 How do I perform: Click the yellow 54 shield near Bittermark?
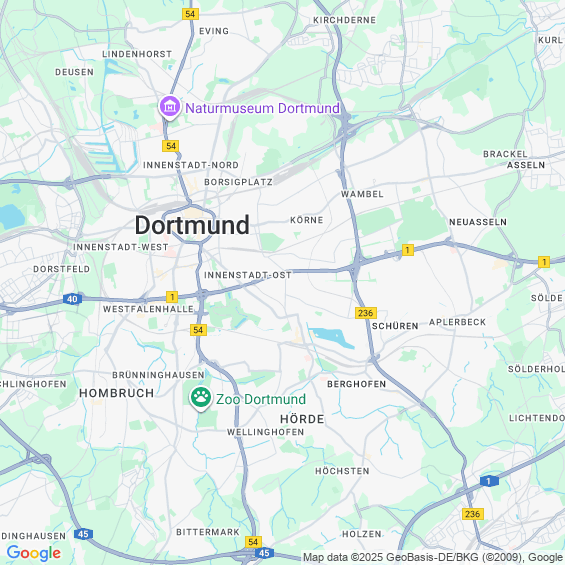[253, 542]
